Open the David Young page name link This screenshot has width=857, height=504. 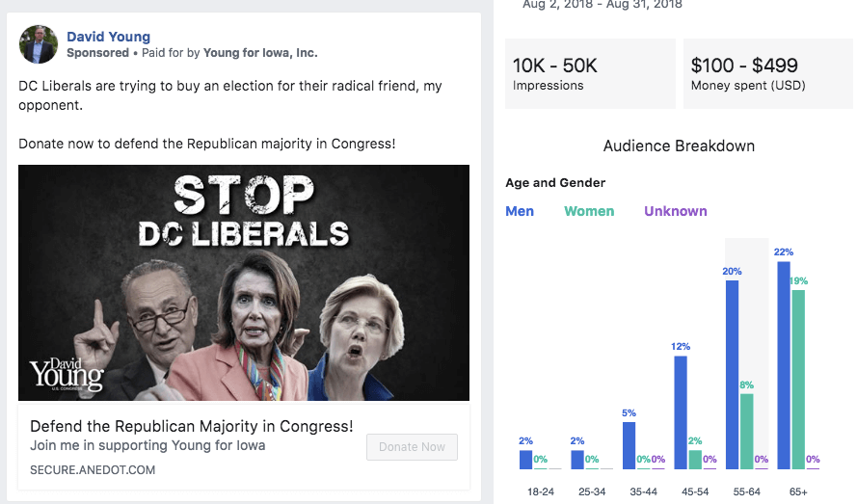pyautogui.click(x=108, y=37)
